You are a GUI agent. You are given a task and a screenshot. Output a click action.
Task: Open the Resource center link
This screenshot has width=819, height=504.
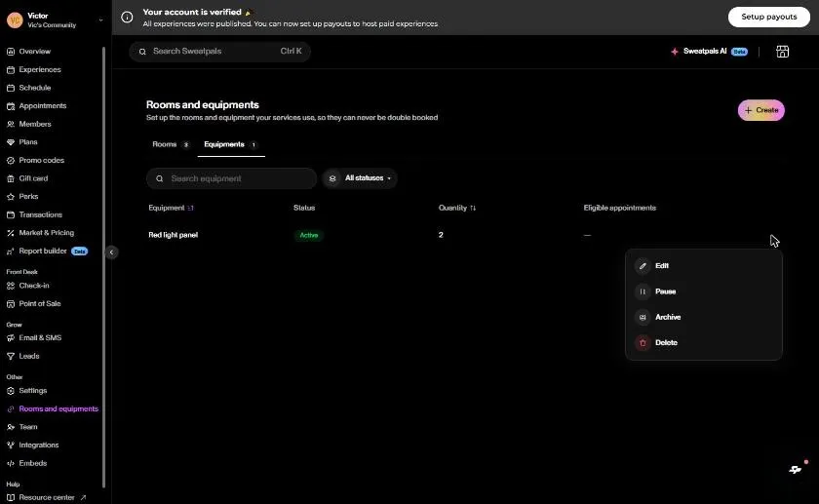point(47,497)
